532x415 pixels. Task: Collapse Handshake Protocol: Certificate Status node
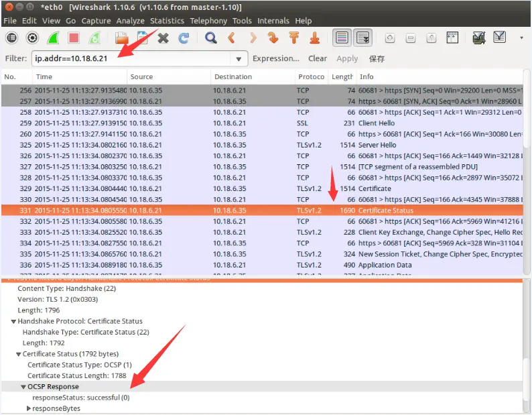click(x=13, y=321)
